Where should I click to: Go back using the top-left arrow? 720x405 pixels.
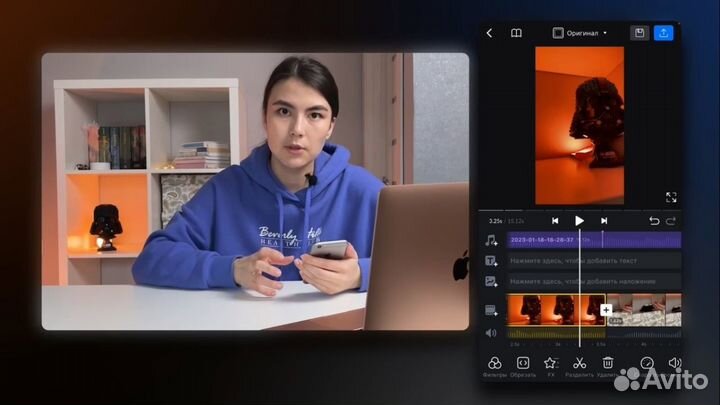tap(489, 33)
